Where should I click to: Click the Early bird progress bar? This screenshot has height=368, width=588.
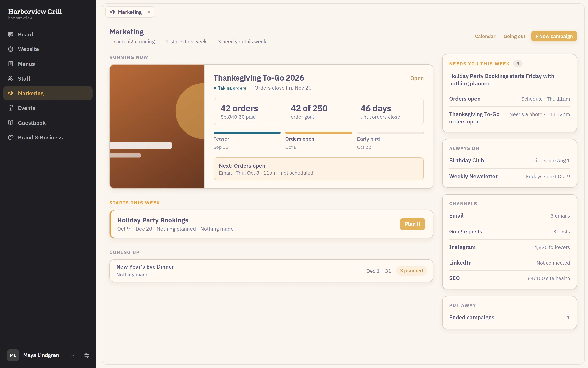click(390, 133)
